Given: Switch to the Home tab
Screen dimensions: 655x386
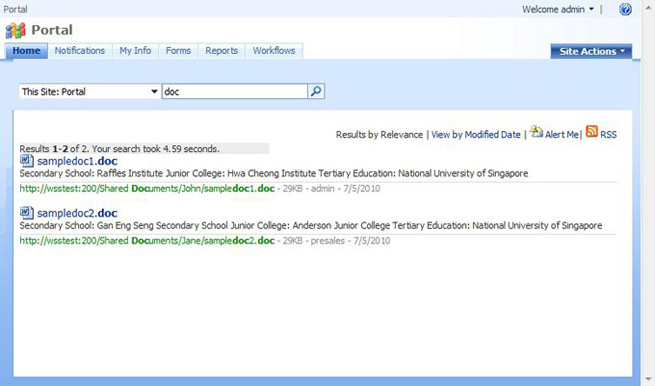Looking at the screenshot, I should [x=26, y=51].
